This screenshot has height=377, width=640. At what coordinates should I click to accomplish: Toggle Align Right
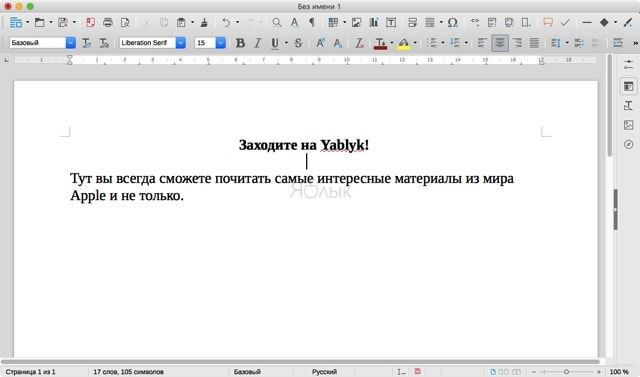click(517, 43)
